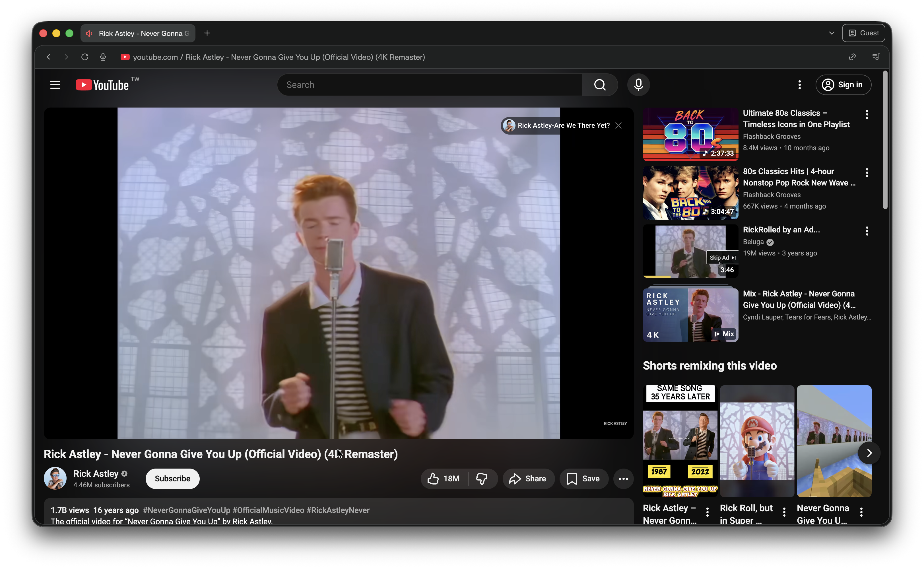Screen dimensions: 924x569
Task: Go forward with the browser forward arrow
Action: pos(66,57)
